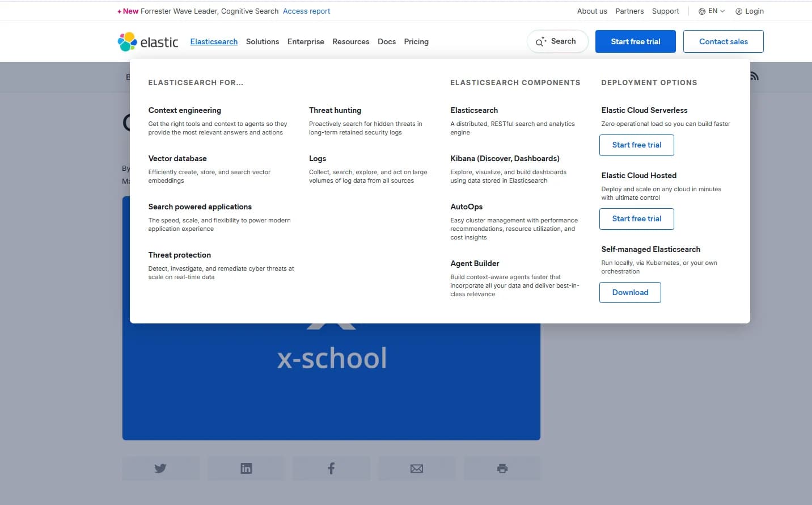Share article on LinkedIn icon
The image size is (812, 505).
[246, 469]
